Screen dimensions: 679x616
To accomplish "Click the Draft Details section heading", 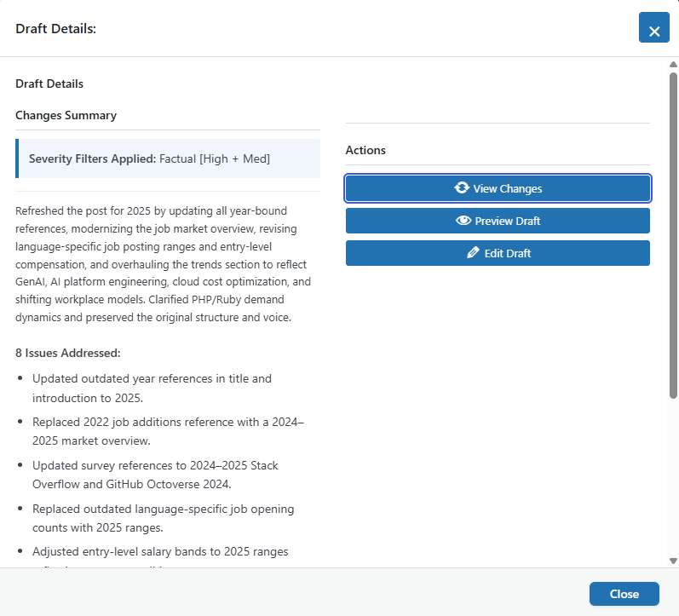I will [49, 83].
